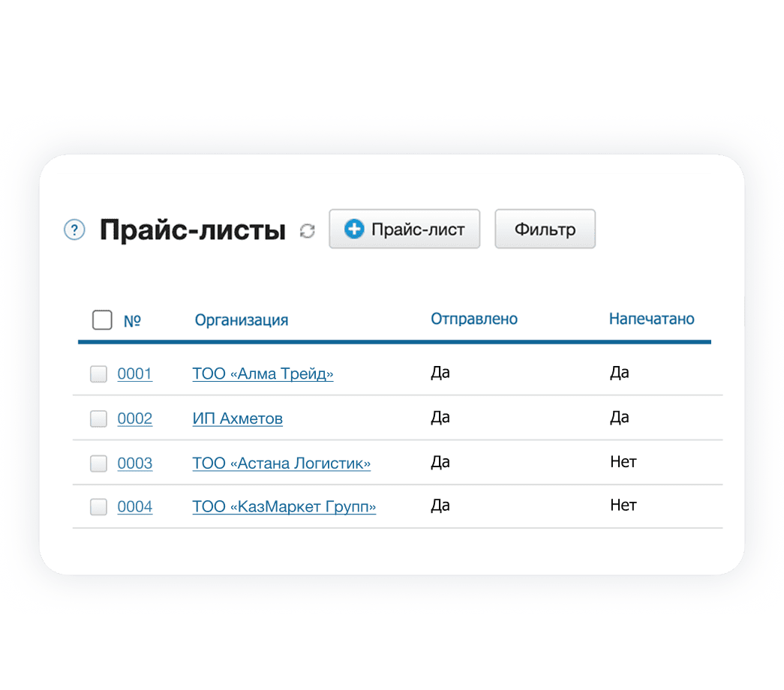Refresh the price list table
This screenshot has height=690, width=784.
[x=306, y=232]
